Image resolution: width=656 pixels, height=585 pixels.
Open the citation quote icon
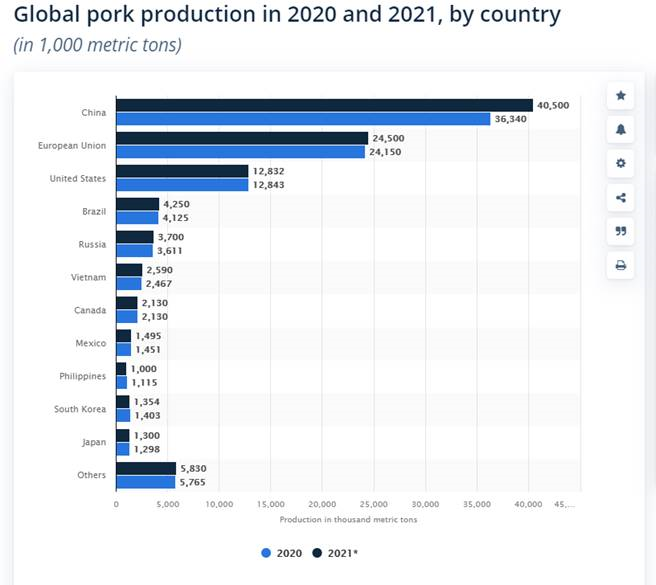pyautogui.click(x=620, y=231)
